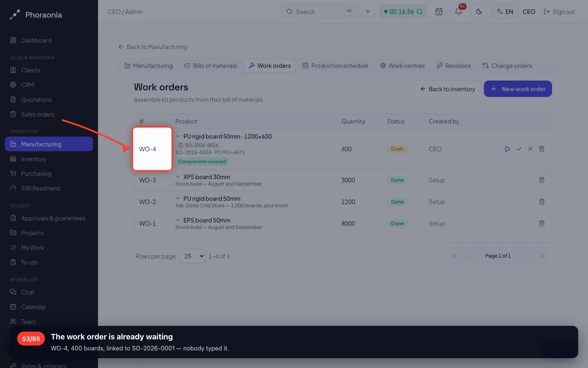Screen dimensions: 588x368
Task: Click the plus quick-add button in the top bar
Action: coord(368,11)
